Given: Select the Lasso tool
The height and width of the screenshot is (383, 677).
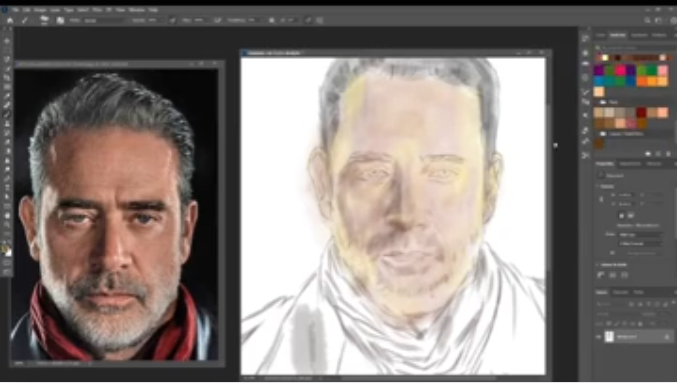Looking at the screenshot, I should tap(6, 59).
